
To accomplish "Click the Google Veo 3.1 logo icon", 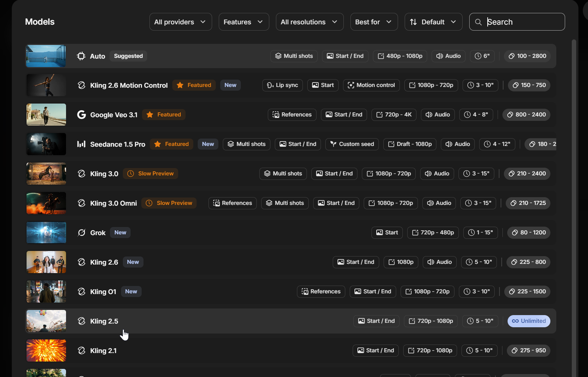I will click(81, 115).
